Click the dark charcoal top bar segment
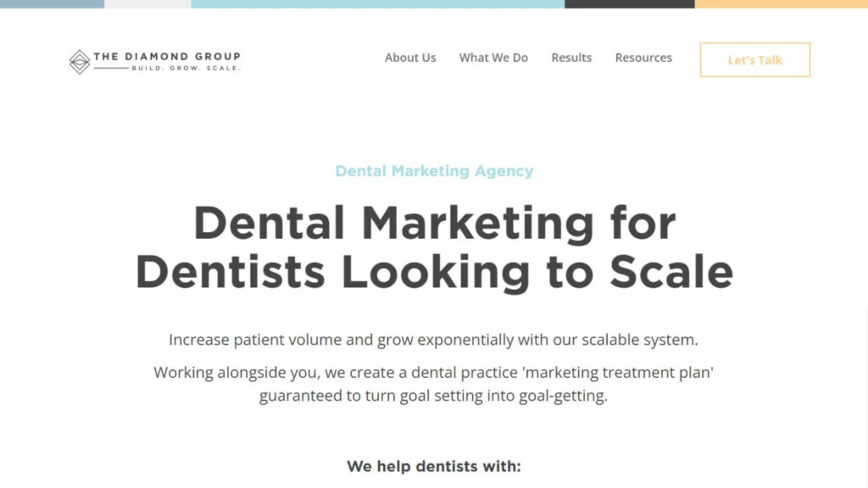Viewport: 868px width, 488px height. (630, 4)
